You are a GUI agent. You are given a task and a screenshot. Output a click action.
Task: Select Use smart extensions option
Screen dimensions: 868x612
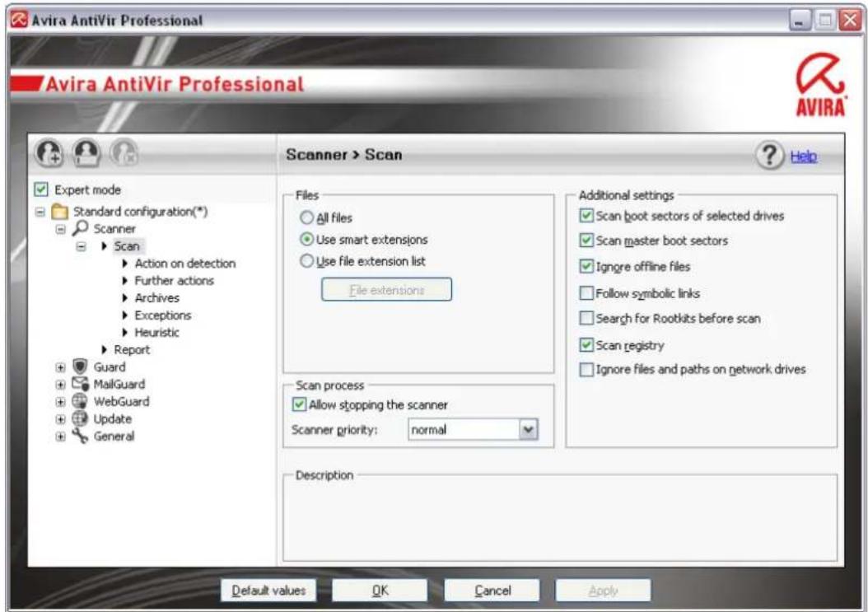[306, 239]
